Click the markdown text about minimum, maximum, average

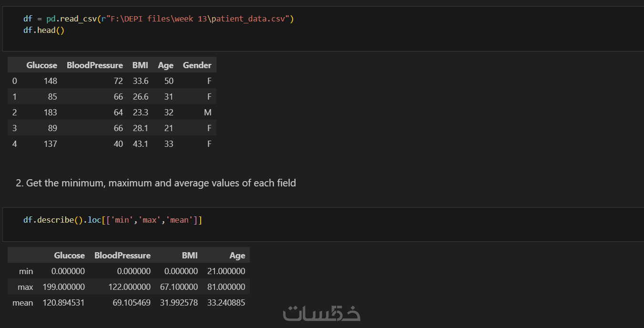[156, 183]
